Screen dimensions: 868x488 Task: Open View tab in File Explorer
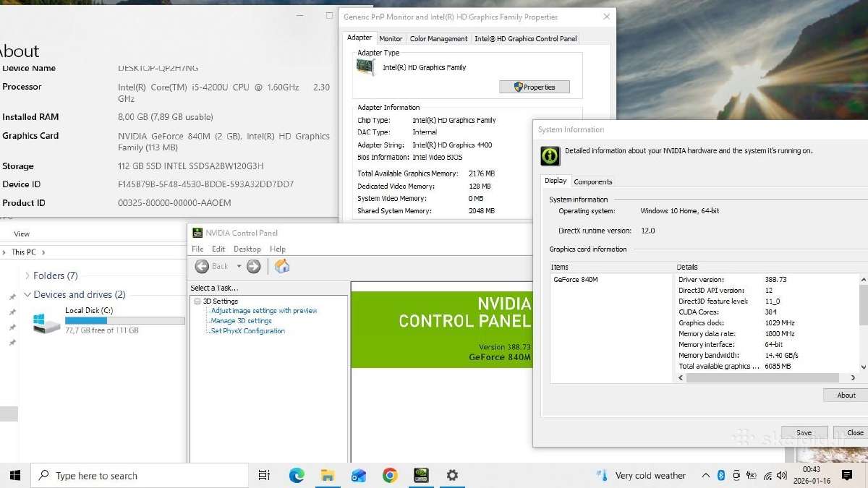pyautogui.click(x=22, y=234)
